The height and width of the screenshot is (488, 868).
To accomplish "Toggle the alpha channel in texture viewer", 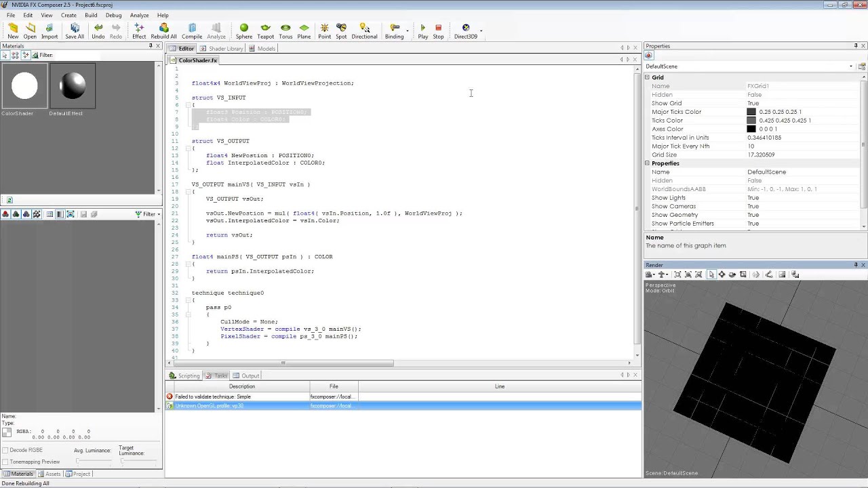I will click(37, 214).
